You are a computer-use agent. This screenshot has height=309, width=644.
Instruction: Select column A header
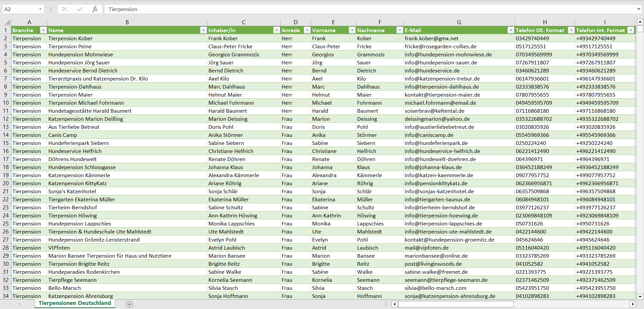point(29,22)
